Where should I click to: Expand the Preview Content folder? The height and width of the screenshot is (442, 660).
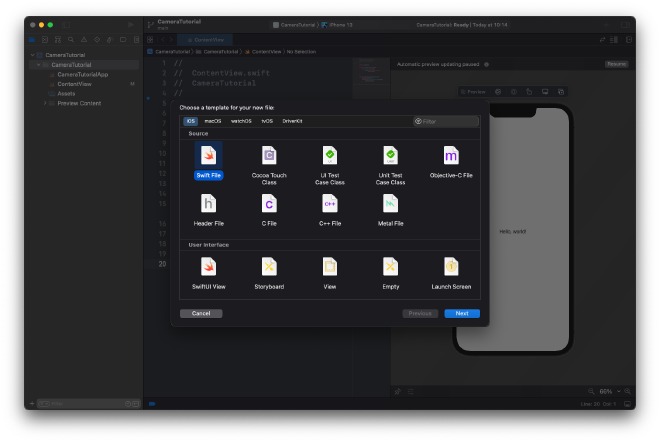click(45, 103)
